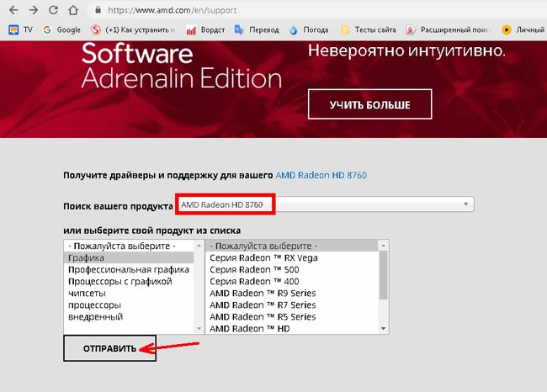Select '- Пожалуйста выберите -' in category list
Viewport: 547px width, 392px height.
[129, 246]
